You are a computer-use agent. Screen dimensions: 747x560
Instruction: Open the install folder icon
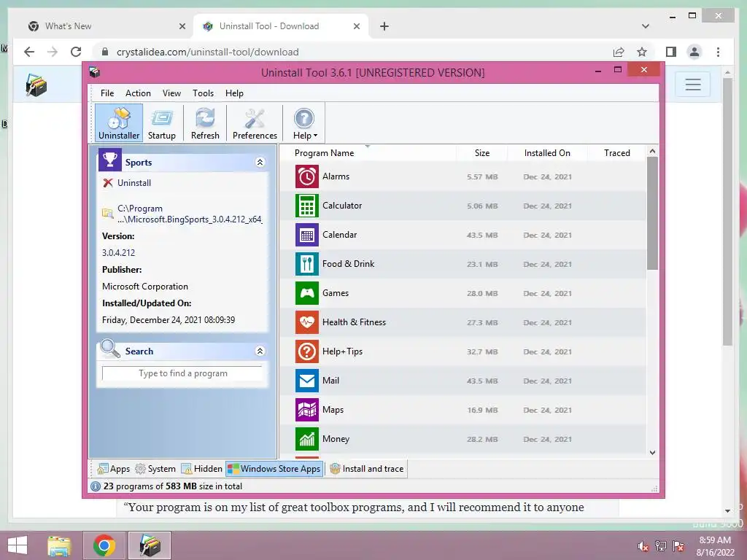tap(108, 214)
